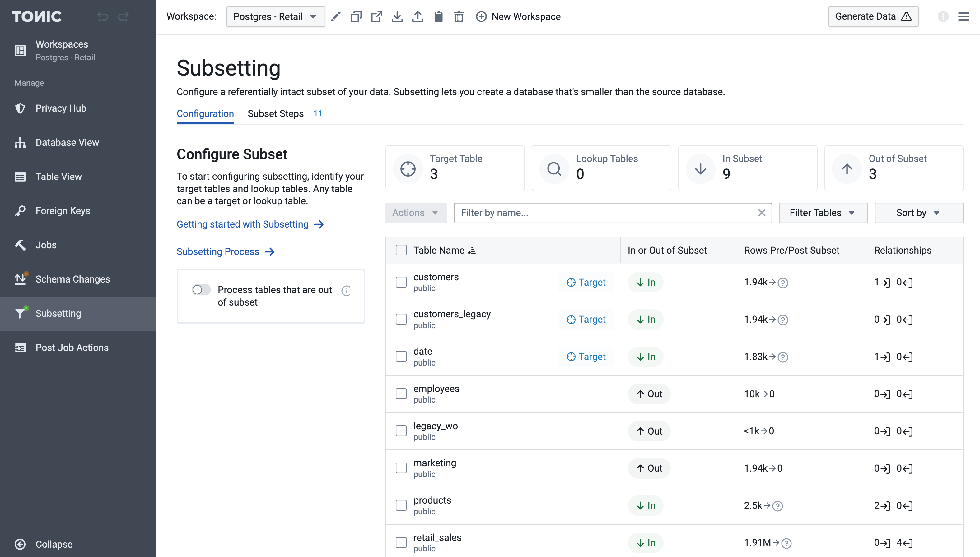The image size is (980, 557).
Task: Open the Sort by dropdown
Action: pos(918,213)
